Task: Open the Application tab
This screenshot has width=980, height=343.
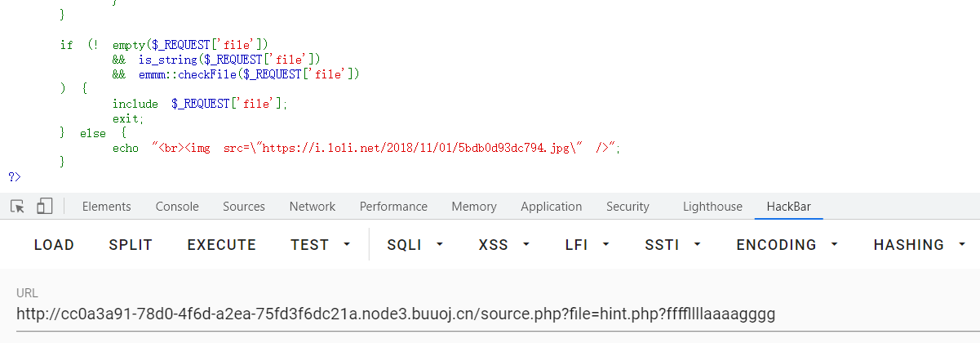Action: pos(552,207)
